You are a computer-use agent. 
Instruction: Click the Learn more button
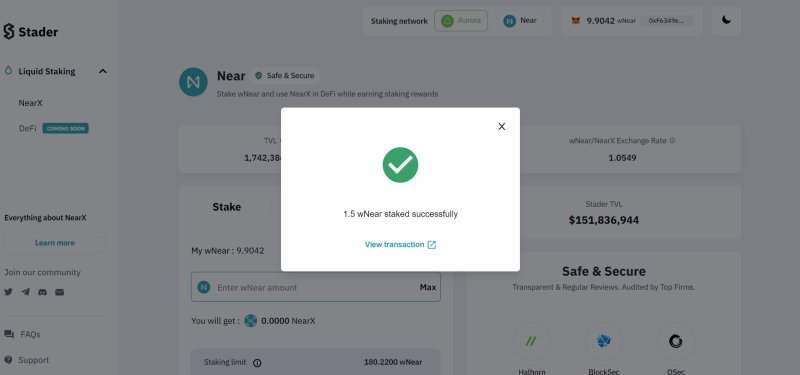tap(55, 243)
